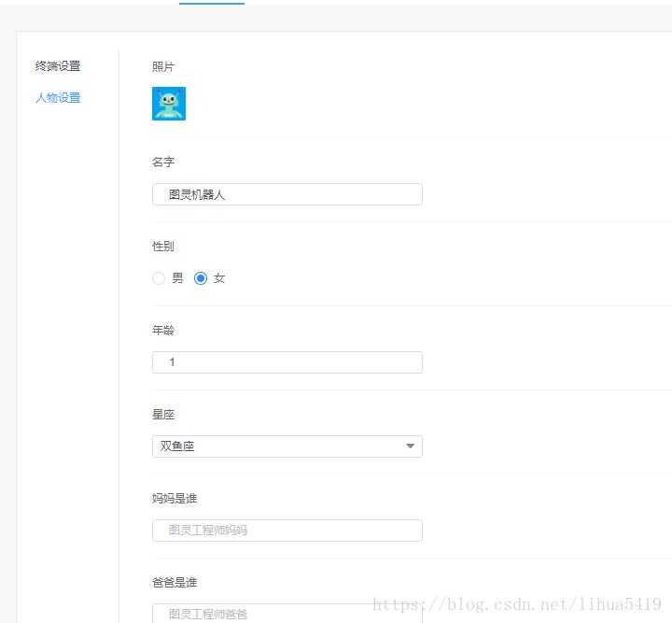The image size is (672, 623).
Task: Click the 年龄 label
Action: coord(163,330)
